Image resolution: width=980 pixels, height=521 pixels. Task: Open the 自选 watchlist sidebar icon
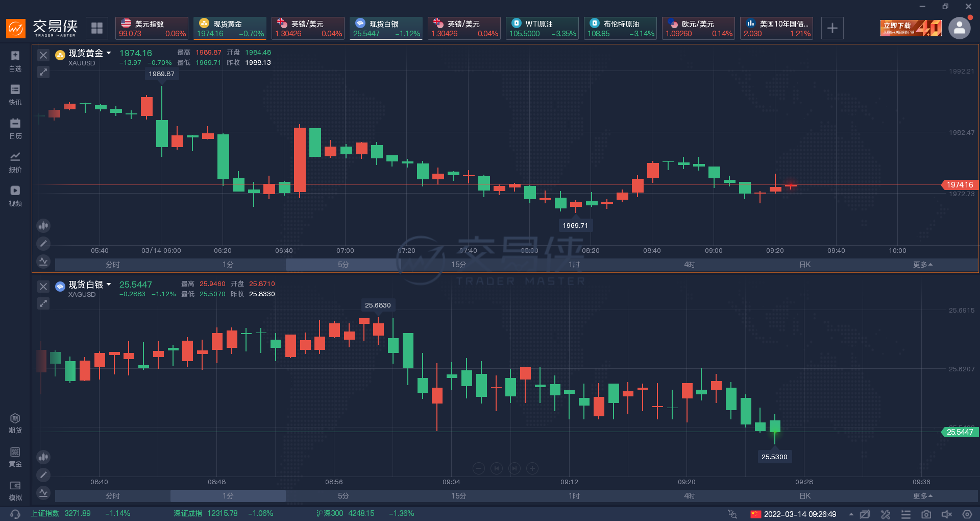click(15, 61)
